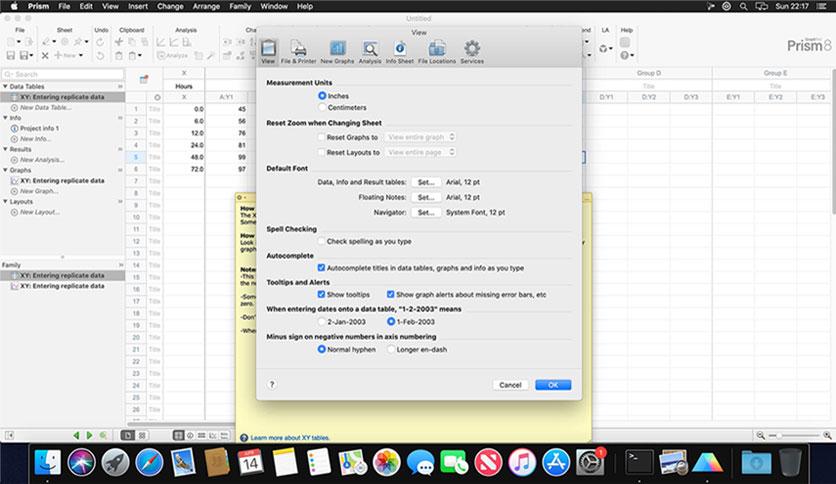The image size is (836, 484).
Task: Open the Edit menu
Action: click(86, 6)
